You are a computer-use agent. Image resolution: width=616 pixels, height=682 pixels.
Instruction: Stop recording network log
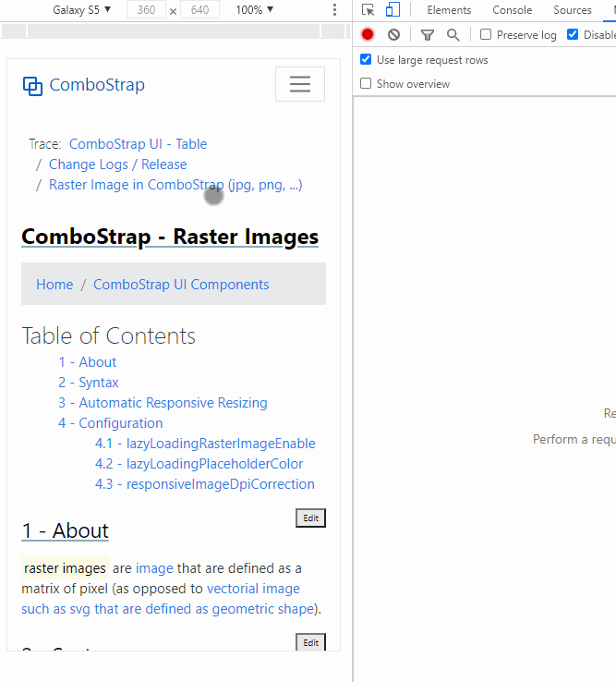tap(368, 35)
